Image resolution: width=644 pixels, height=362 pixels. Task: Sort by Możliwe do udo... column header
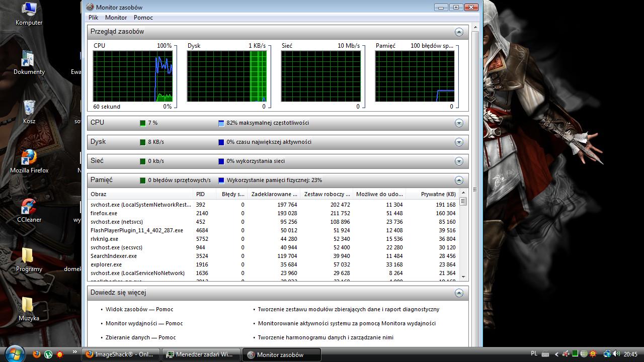[379, 194]
